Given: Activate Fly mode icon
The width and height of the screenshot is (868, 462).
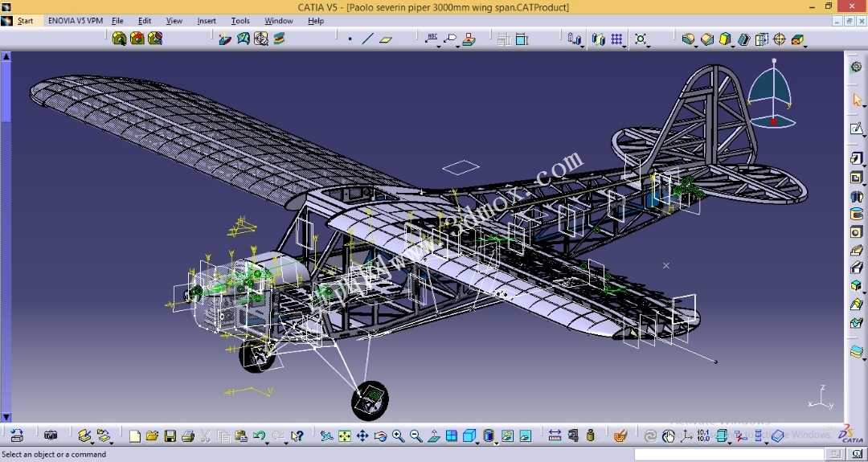Looking at the screenshot, I should click(x=326, y=436).
